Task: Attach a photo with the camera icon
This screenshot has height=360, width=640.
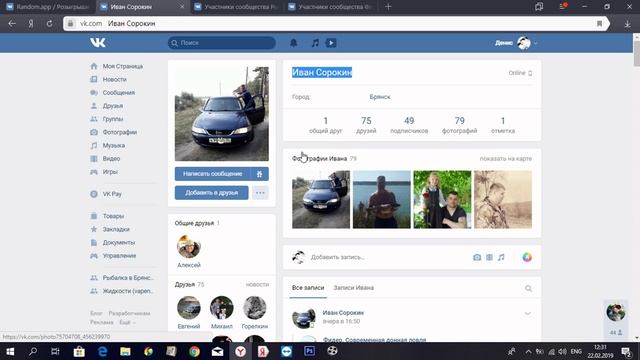Action: pos(477,257)
